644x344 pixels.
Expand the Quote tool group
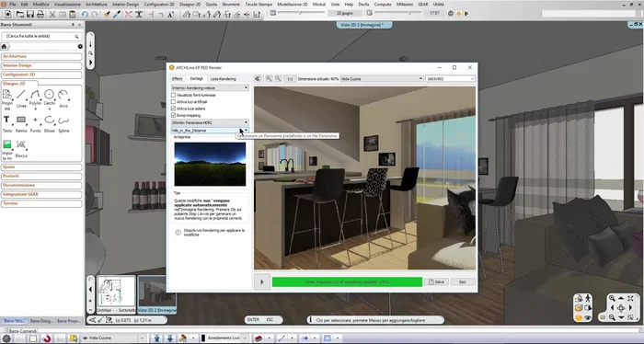tap(41, 167)
